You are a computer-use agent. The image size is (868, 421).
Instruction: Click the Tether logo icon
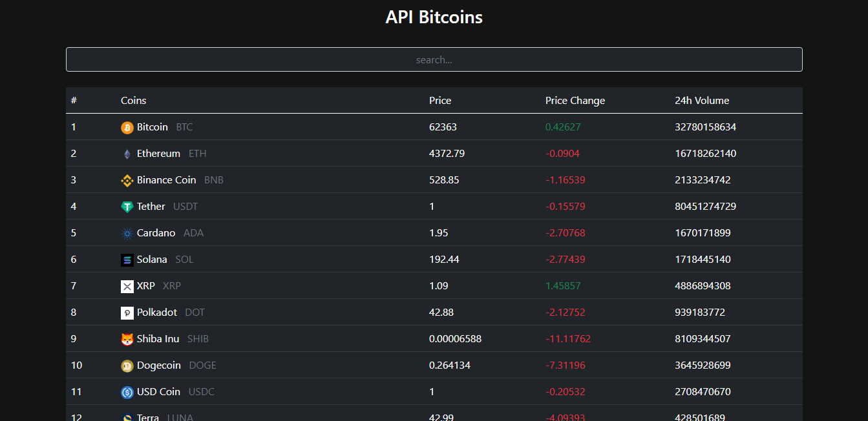[x=127, y=207]
